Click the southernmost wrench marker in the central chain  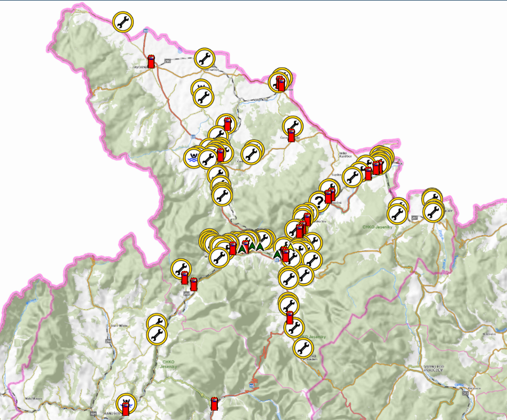click(303, 348)
